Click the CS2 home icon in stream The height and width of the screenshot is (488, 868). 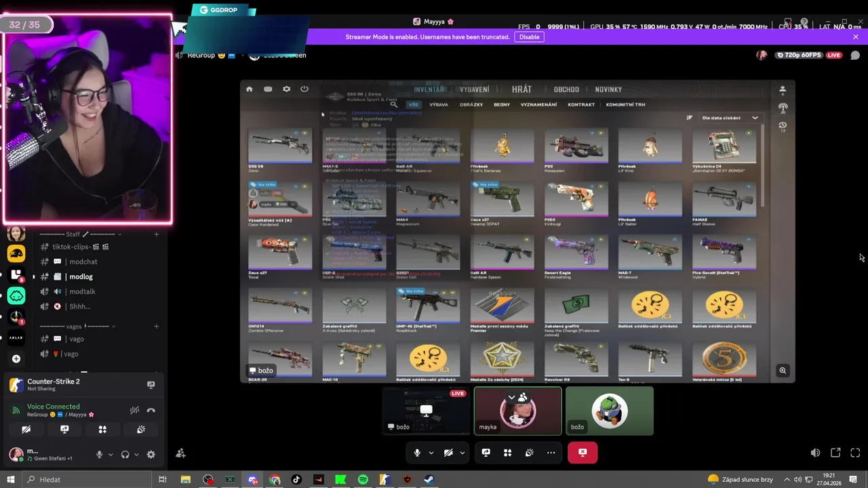(x=249, y=89)
